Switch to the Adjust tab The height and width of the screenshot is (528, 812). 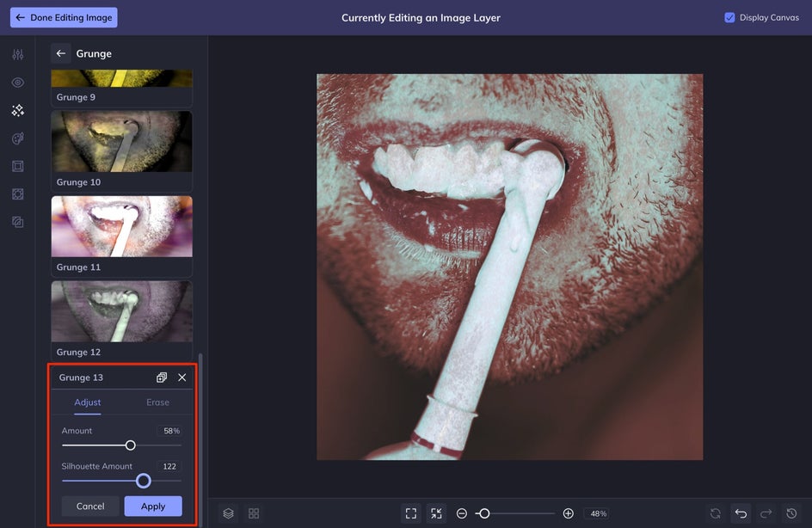88,402
